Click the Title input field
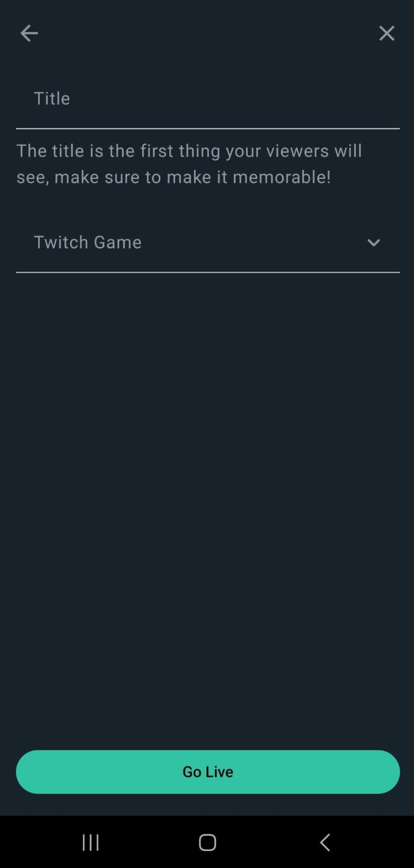Screen dimensions: 414x868 coord(207,99)
